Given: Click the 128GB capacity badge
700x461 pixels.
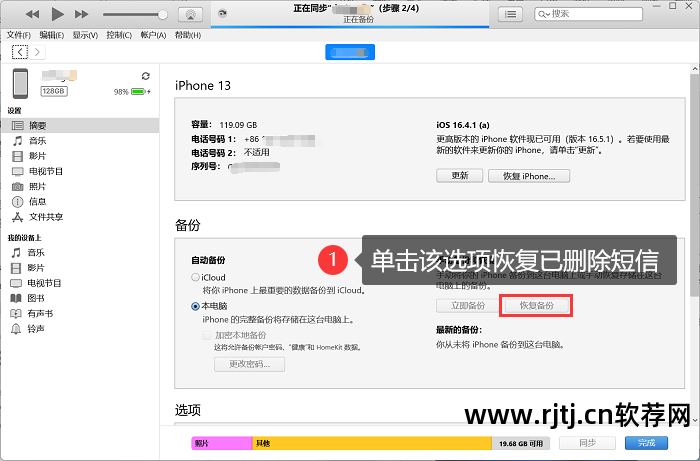Looking at the screenshot, I should pyautogui.click(x=54, y=91).
